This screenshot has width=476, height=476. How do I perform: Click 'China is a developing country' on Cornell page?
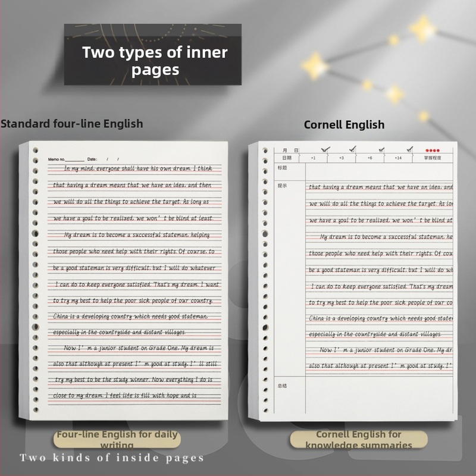[x=381, y=318]
